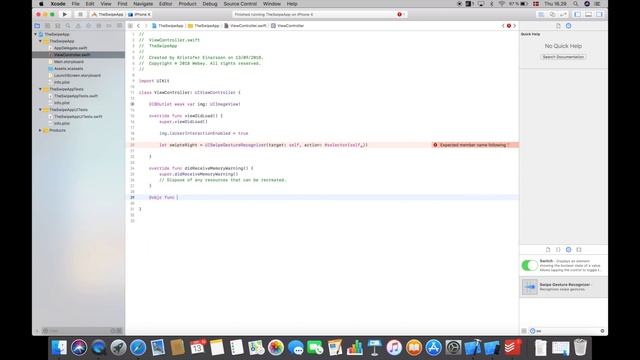This screenshot has width=640, height=360.
Task: Open the File Template library
Action: click(548, 249)
